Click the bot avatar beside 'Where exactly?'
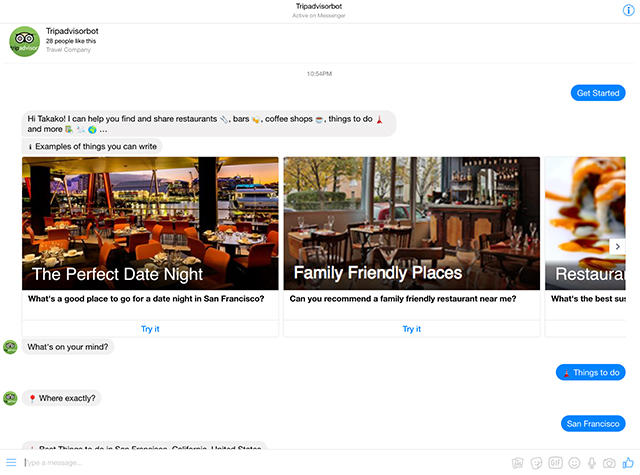The width and height of the screenshot is (640, 475). [x=10, y=398]
